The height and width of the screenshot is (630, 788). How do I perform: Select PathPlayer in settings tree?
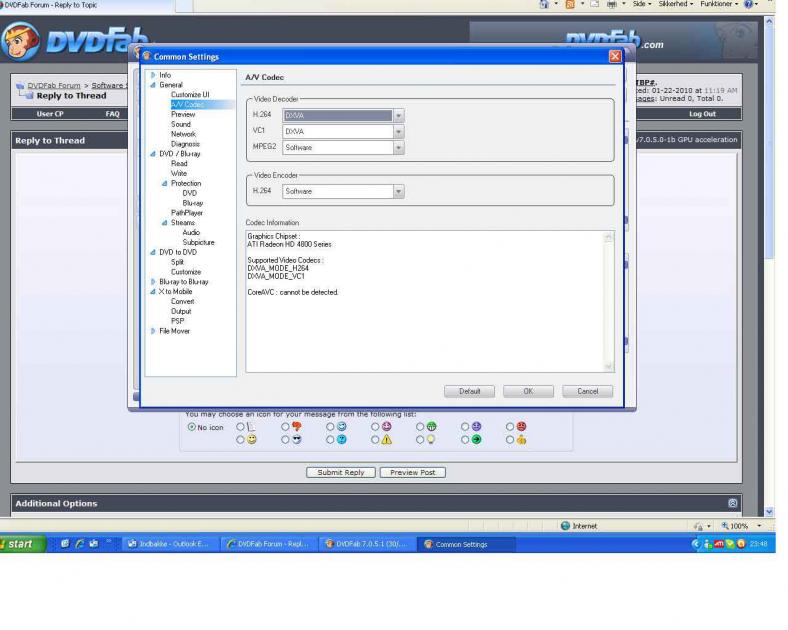[x=186, y=213]
